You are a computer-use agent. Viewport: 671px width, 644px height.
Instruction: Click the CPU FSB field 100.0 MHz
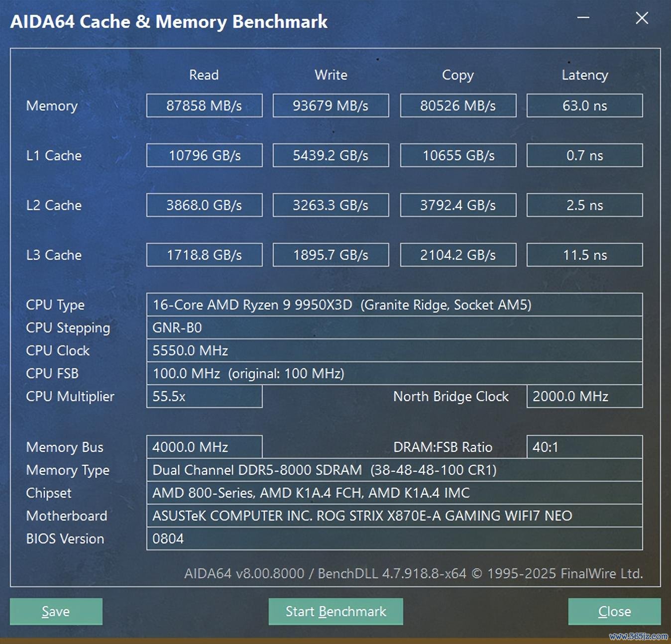(x=394, y=373)
